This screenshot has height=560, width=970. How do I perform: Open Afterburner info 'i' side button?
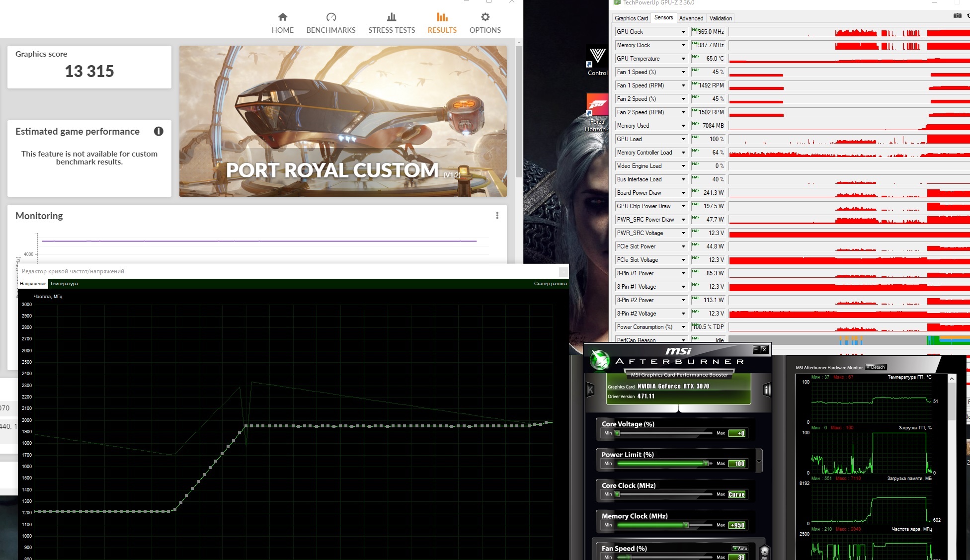[767, 390]
